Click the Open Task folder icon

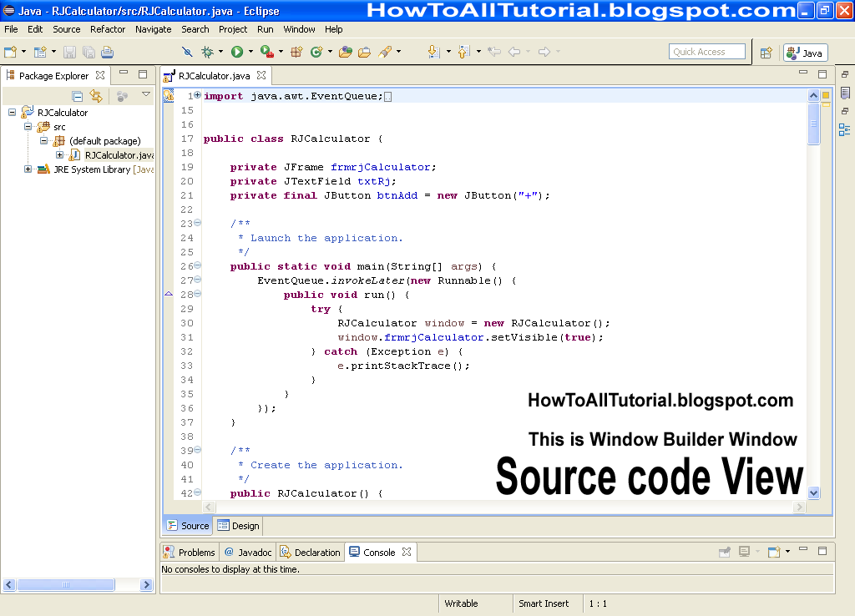[x=364, y=52]
